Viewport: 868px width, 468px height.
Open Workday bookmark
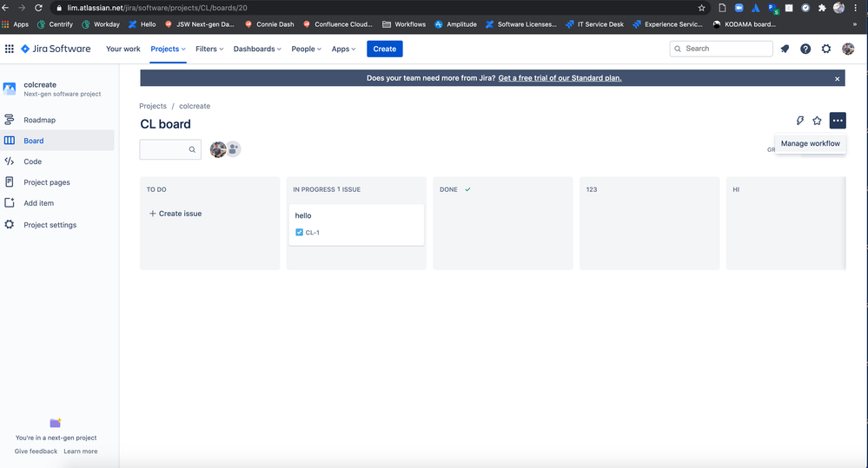(x=101, y=24)
